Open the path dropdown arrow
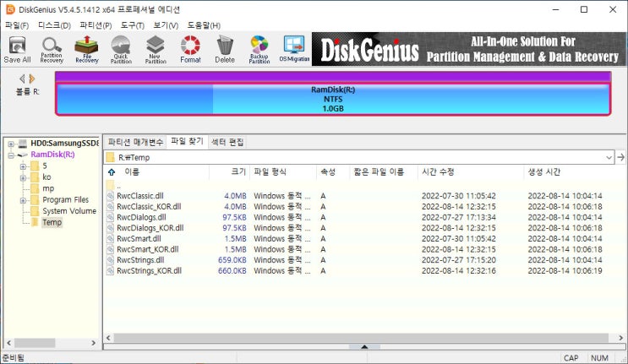Image resolution: width=628 pixels, height=364 pixels. [609, 158]
